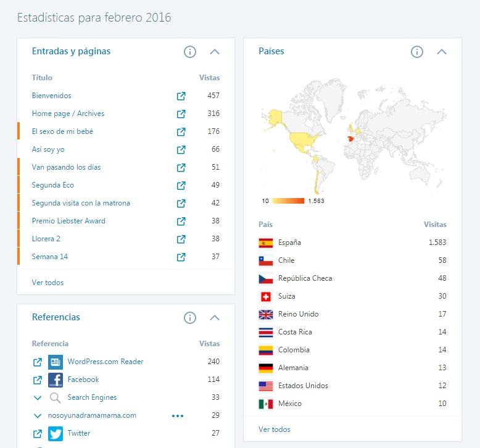Open external link icon for Llorera 2
This screenshot has width=480, height=448.
point(181,239)
